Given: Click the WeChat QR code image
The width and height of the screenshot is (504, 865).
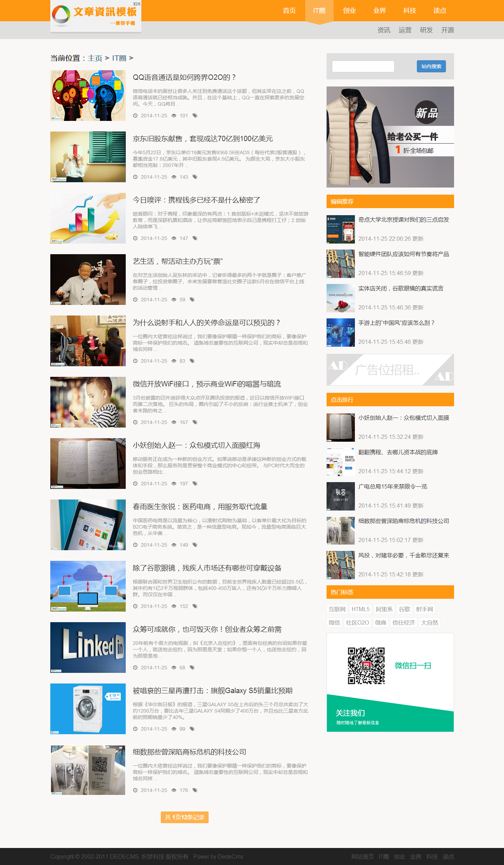Looking at the screenshot, I should click(x=366, y=666).
